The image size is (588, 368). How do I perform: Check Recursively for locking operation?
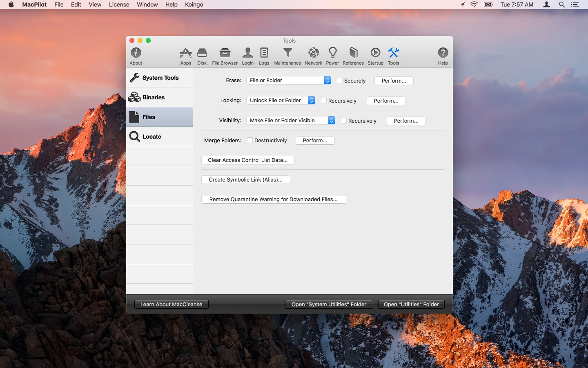tap(324, 101)
